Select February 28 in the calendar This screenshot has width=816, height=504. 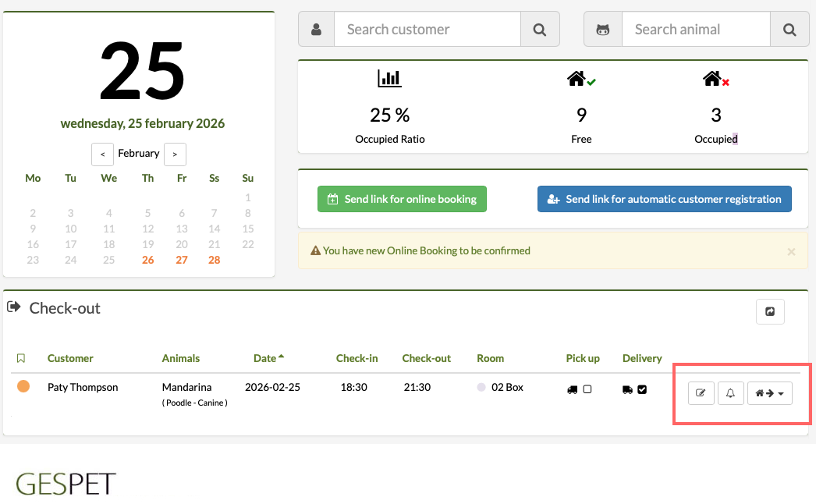click(214, 260)
